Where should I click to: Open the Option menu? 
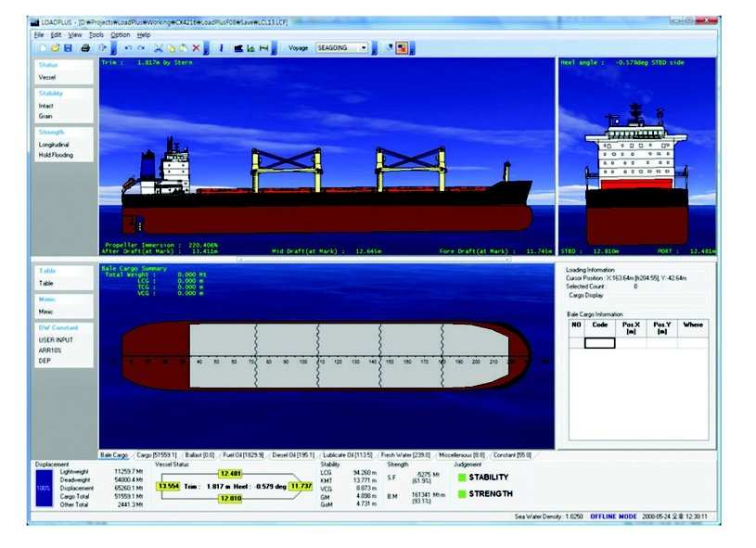click(x=121, y=34)
